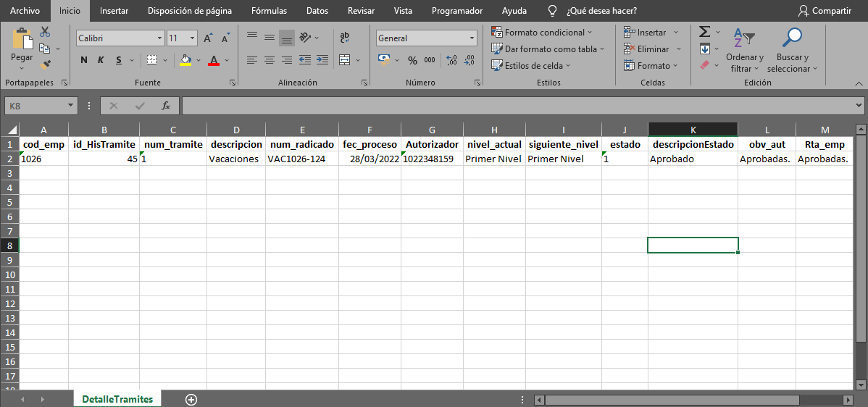
Task: Click the AutoSum sigma icon
Action: 704,32
